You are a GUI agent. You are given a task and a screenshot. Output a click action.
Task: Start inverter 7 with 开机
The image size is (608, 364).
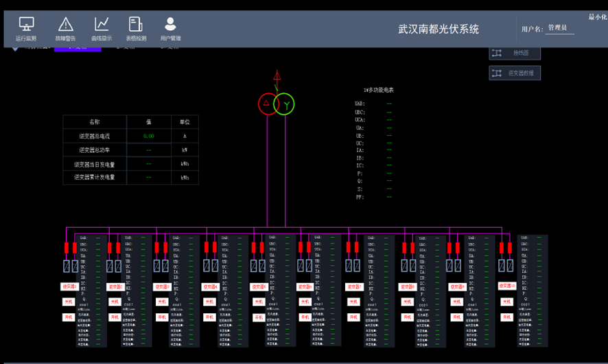click(x=353, y=317)
